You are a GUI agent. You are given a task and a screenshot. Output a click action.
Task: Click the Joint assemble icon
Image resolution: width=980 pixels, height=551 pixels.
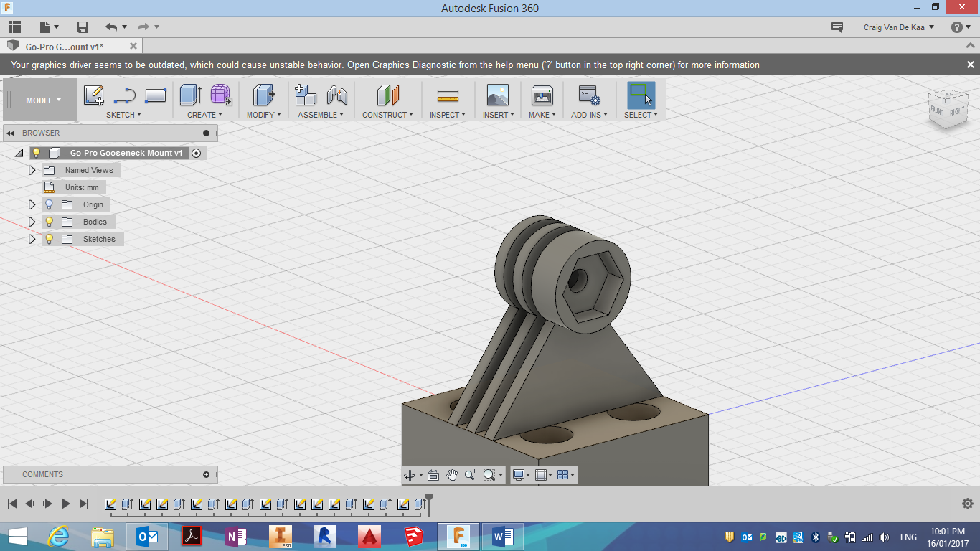pyautogui.click(x=336, y=95)
